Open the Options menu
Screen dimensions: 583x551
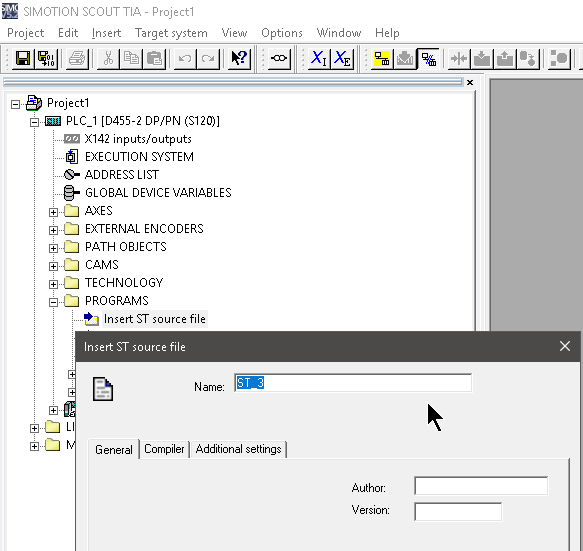[x=282, y=33]
